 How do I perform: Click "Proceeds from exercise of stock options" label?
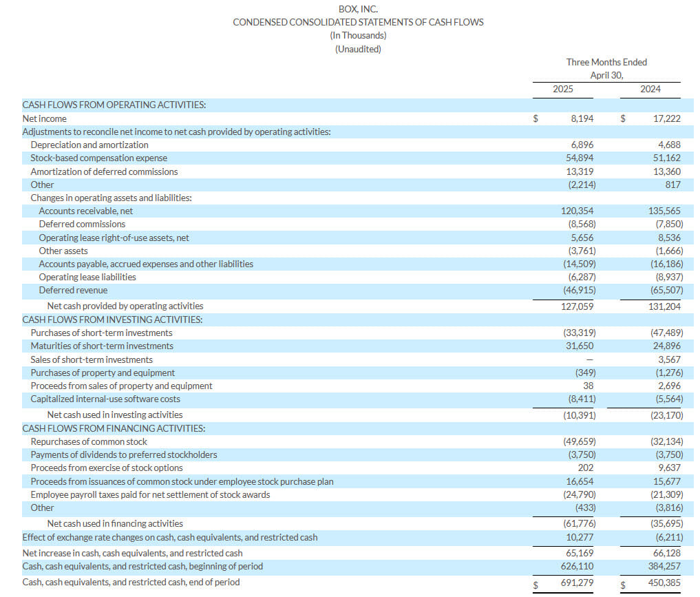coord(107,468)
